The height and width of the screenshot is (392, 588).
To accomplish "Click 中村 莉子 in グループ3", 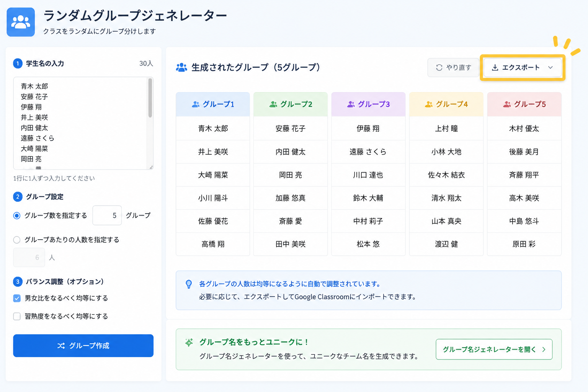I will 368,221.
